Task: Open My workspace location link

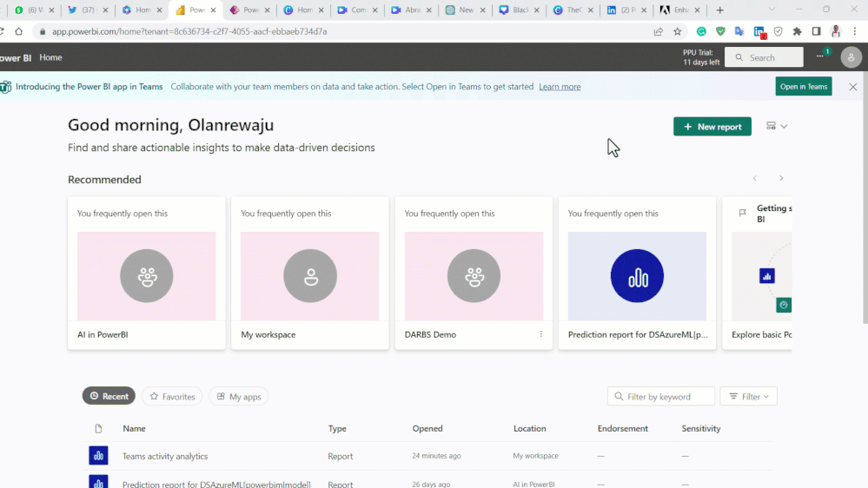Action: tap(535, 456)
